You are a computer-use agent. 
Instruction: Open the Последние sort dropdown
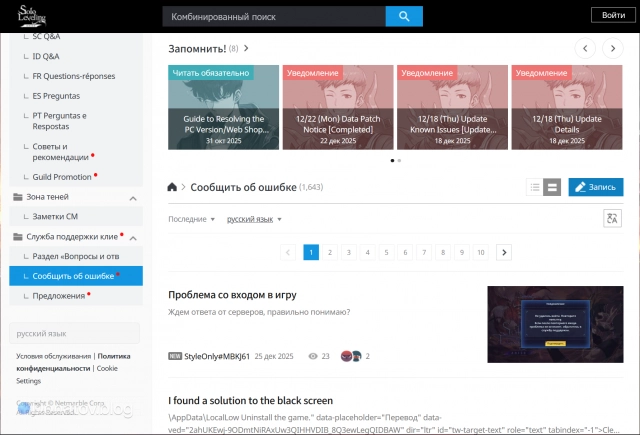tap(192, 219)
